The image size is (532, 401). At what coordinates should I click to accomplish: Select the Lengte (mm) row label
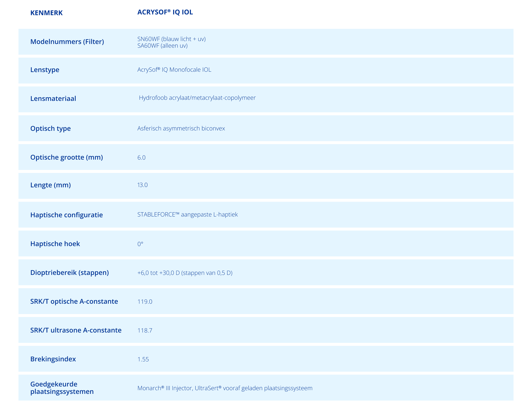(x=50, y=185)
